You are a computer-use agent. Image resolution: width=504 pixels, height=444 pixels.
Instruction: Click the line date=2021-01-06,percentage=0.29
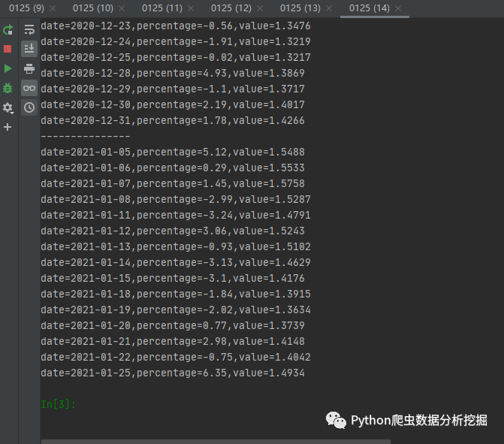point(173,168)
